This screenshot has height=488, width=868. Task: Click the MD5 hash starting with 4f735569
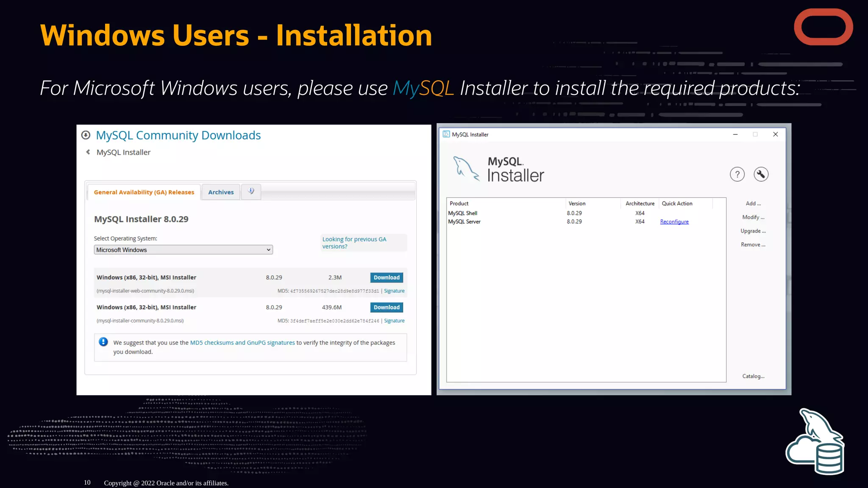(334, 291)
